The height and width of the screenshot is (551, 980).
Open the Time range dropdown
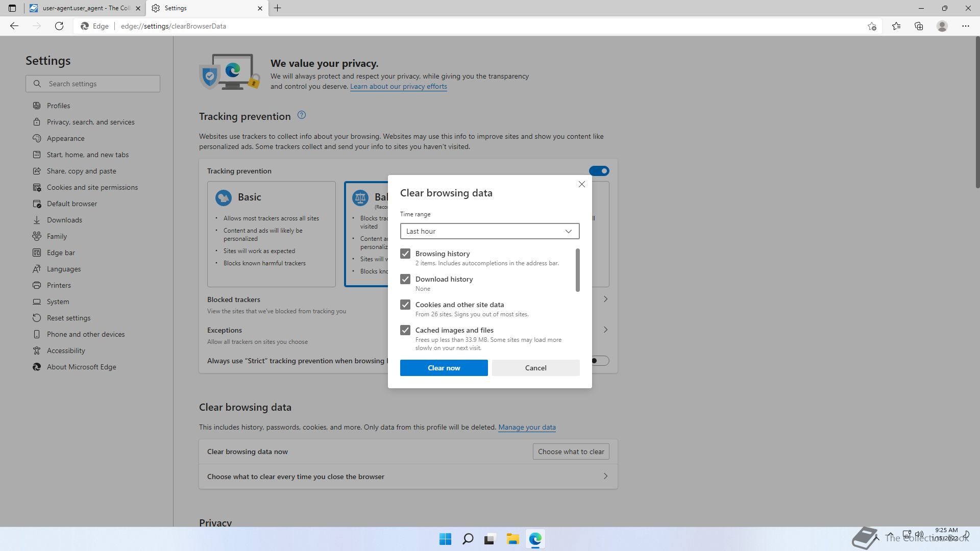point(489,231)
